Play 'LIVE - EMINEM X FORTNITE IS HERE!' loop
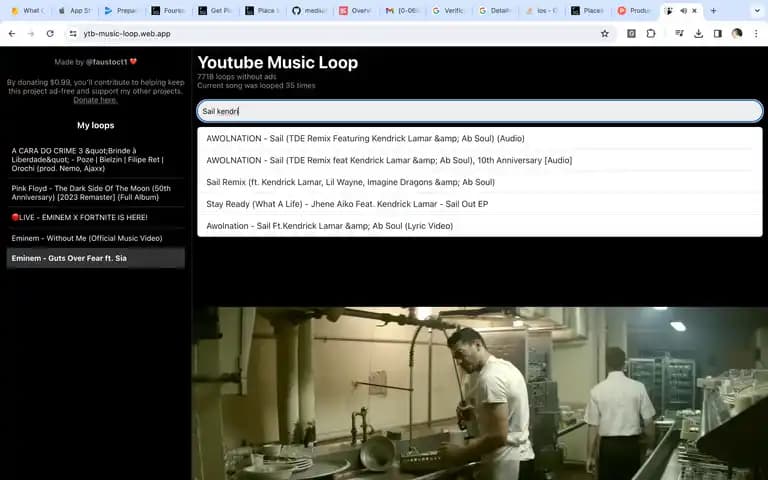Image resolution: width=768 pixels, height=480 pixels. 96,217
